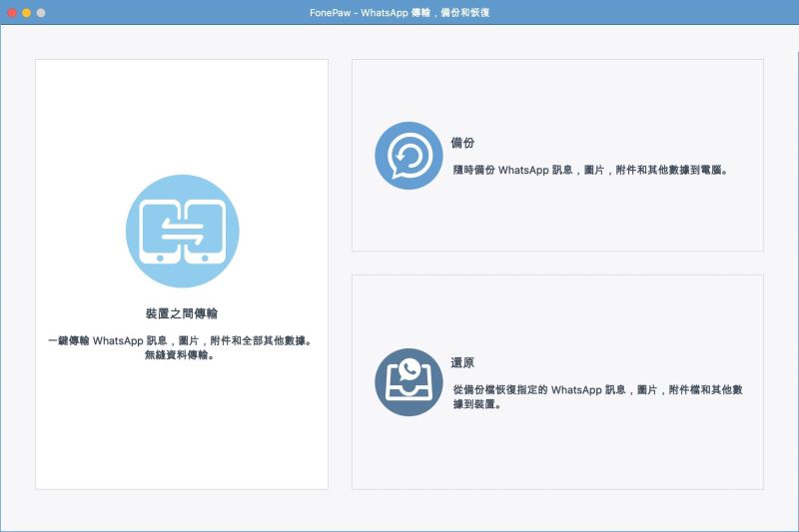Click the 隨時備份 WhatsApp 訊息 description
This screenshot has width=799, height=532.
click(590, 170)
